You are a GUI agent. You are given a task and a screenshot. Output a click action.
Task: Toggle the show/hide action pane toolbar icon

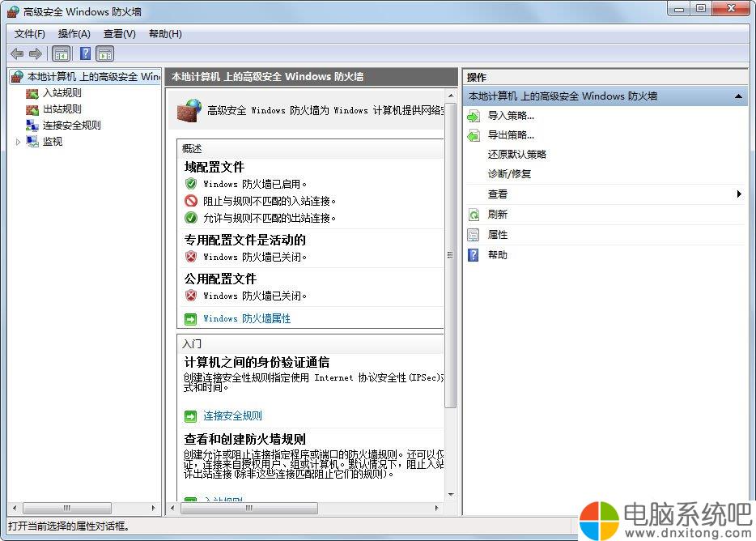(104, 53)
